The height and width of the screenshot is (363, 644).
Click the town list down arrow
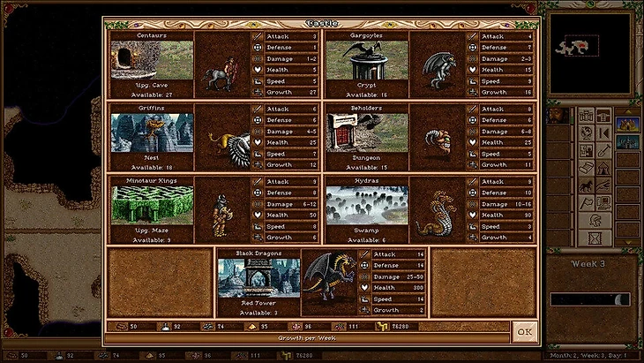[x=627, y=243]
